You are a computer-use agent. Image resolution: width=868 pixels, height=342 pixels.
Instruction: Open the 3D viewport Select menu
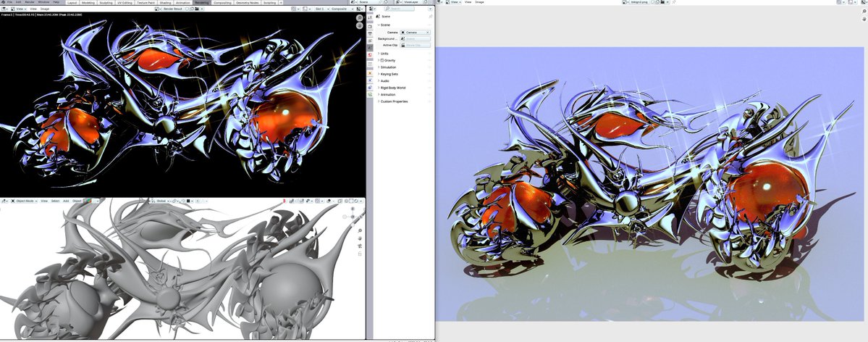55,201
